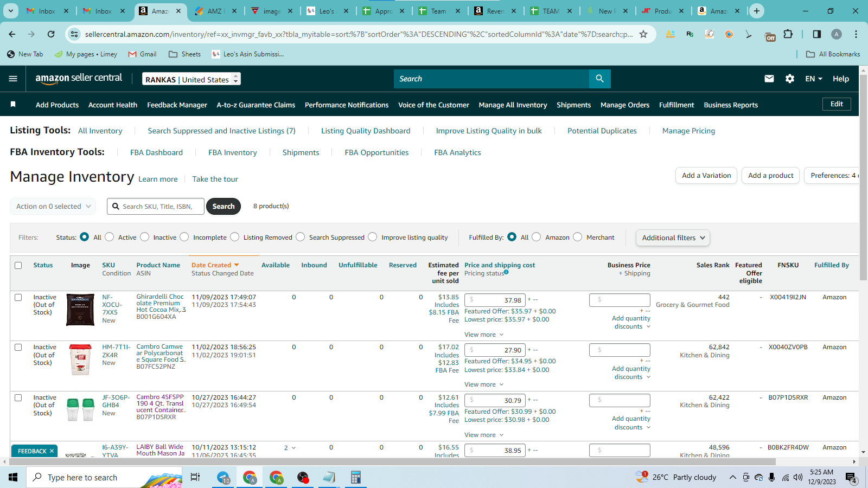
Task: Click the Search SKU, Title, ISBN field
Action: pos(156,207)
